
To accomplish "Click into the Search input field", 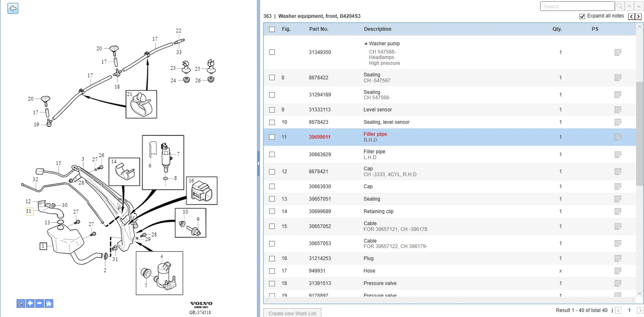I will (x=577, y=6).
